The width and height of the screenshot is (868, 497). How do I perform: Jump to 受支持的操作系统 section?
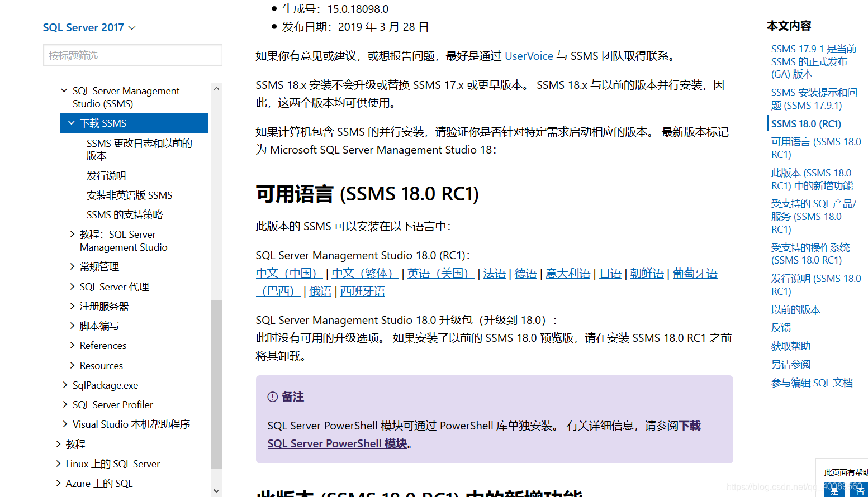pyautogui.click(x=810, y=254)
